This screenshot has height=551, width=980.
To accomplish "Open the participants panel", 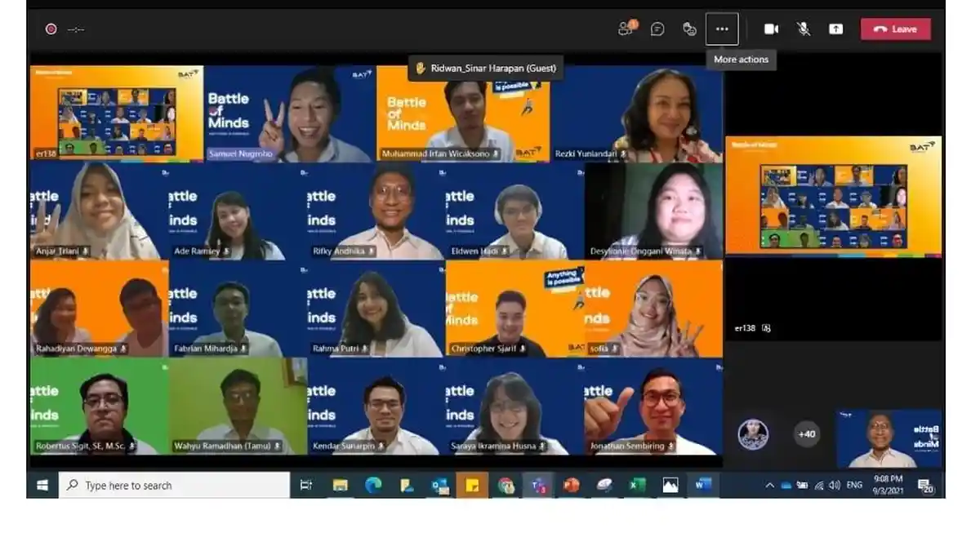I will [626, 29].
